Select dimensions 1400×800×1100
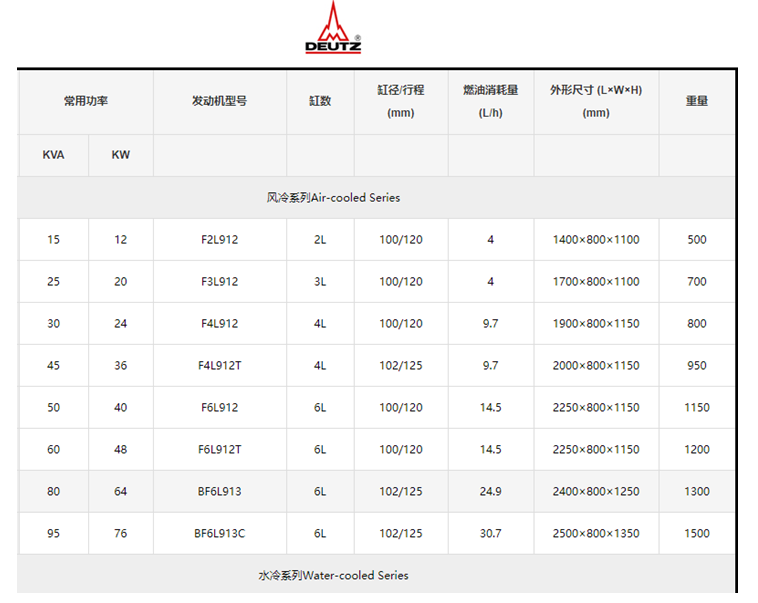Viewport: 758px width, 603px height. 596,240
